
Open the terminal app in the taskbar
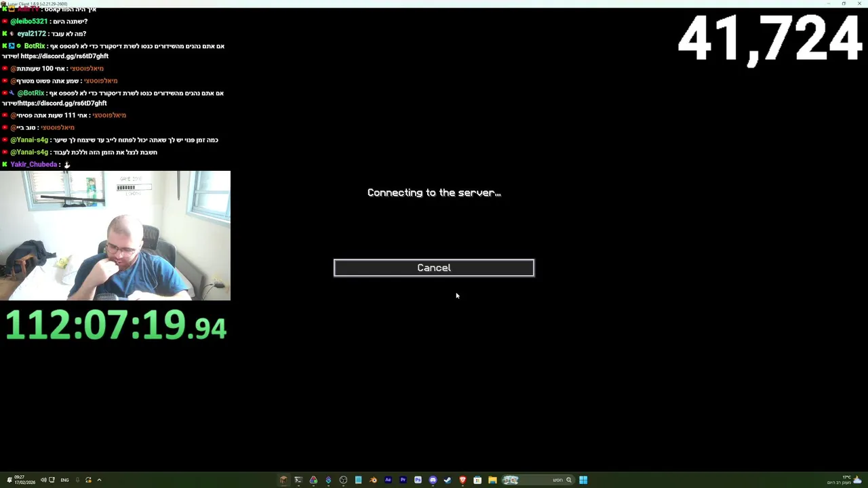[298, 480]
